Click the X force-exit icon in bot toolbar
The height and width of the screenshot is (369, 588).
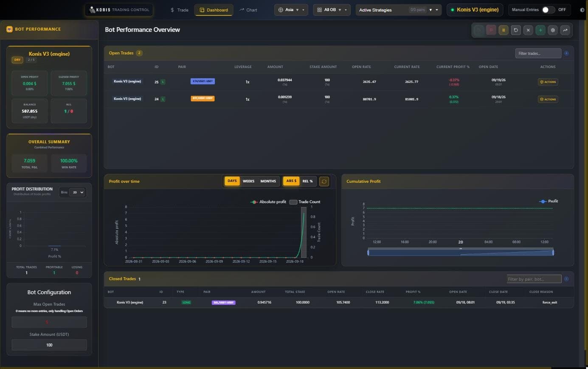click(528, 30)
